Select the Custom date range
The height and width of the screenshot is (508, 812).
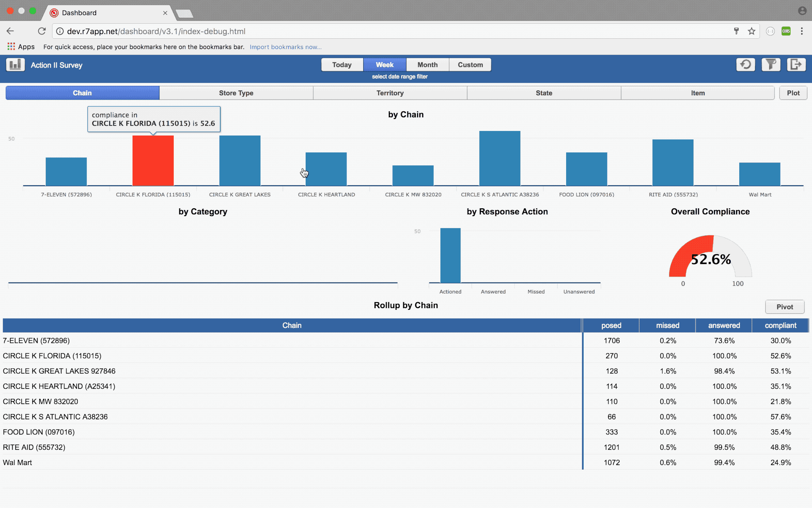(470, 64)
